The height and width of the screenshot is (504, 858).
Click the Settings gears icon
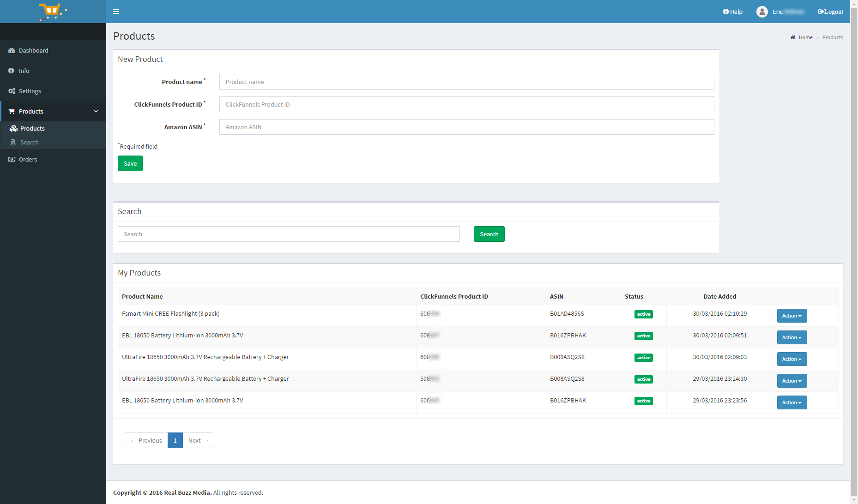click(12, 91)
